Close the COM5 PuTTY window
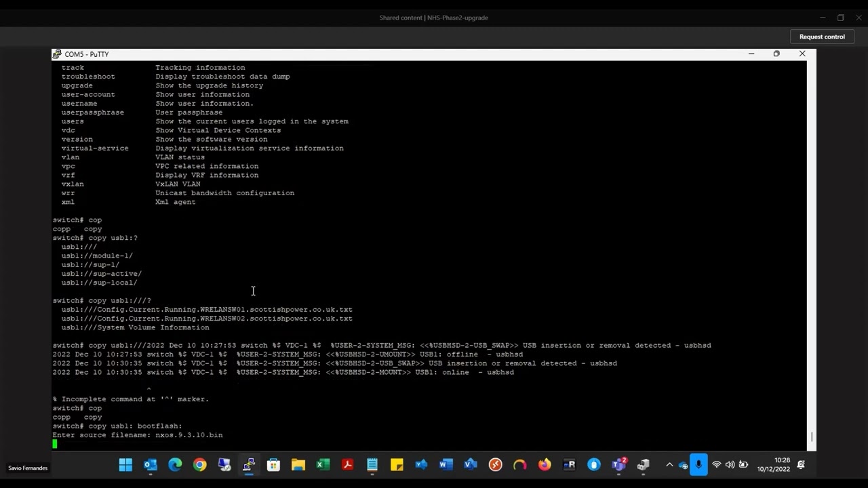The image size is (868, 488). pos(802,54)
